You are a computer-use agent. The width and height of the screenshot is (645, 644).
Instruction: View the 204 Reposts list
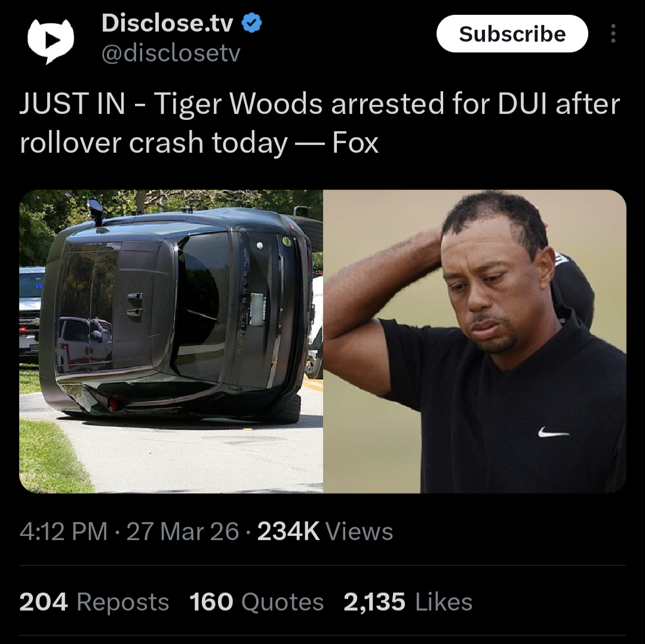tap(94, 602)
